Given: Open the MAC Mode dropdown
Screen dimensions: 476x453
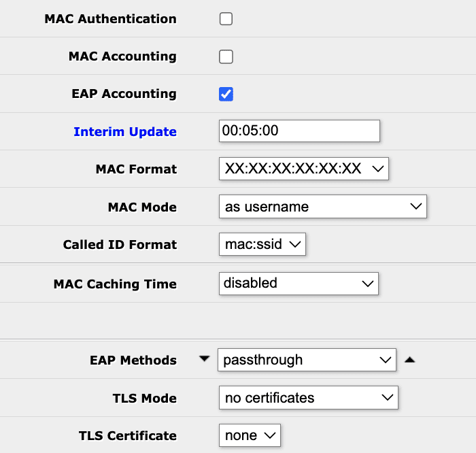Looking at the screenshot, I should (323, 207).
